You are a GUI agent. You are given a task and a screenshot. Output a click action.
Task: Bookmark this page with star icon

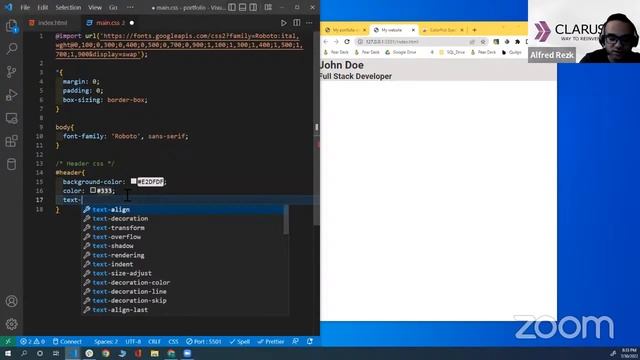click(x=483, y=42)
